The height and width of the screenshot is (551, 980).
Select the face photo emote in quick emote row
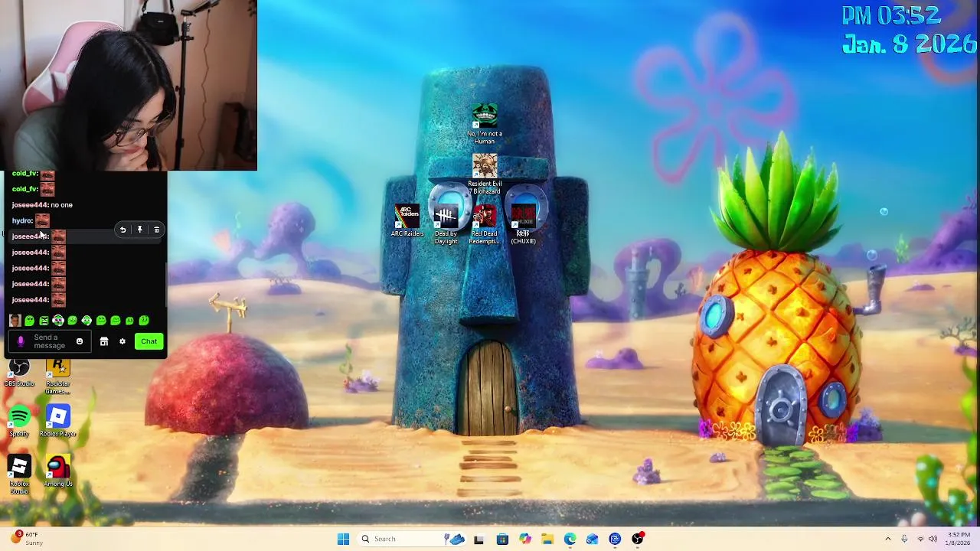[15, 321]
